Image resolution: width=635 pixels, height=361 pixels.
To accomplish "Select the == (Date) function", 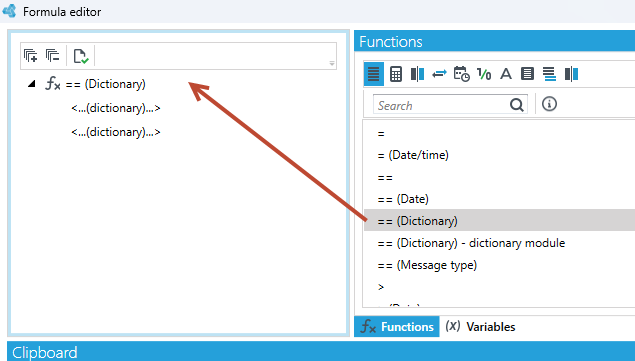I will tap(403, 199).
